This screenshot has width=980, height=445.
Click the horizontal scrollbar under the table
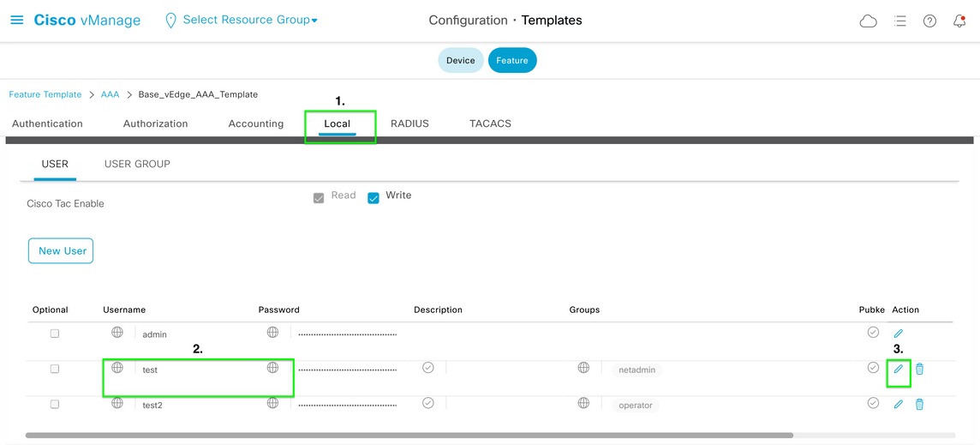point(409,435)
